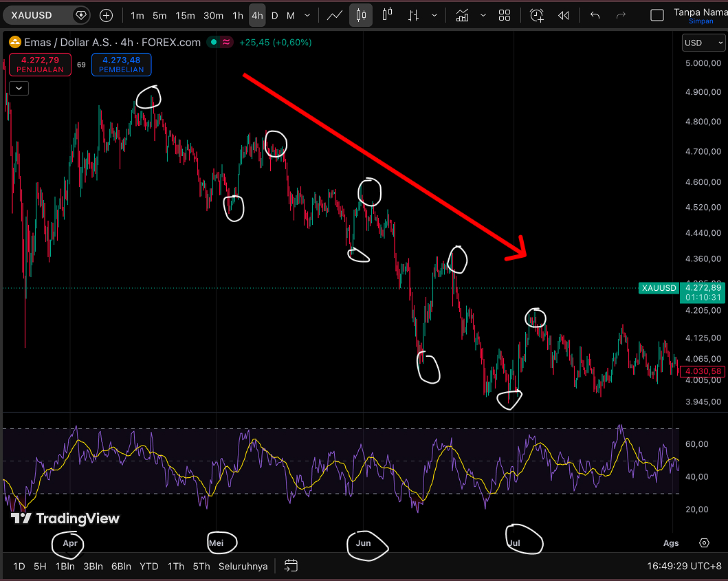728x581 pixels.
Task: Expand the timeframe dropdown arrow
Action: pos(307,15)
